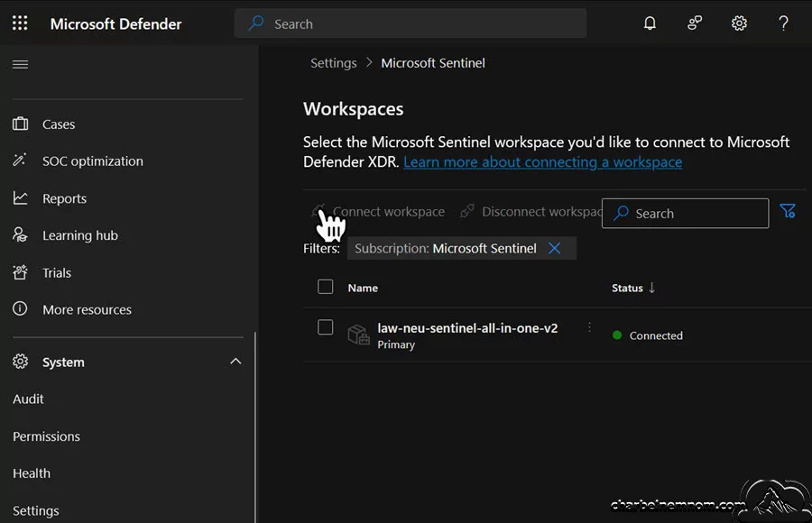Click the Connect workspace button

point(378,211)
